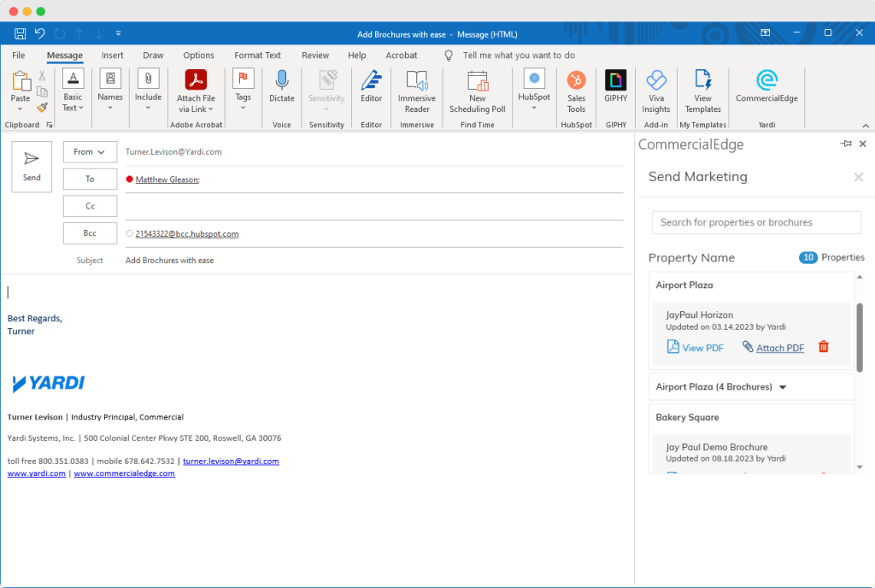Image resolution: width=875 pixels, height=588 pixels.
Task: Click the 21543322@bcc.hubspot.com address
Action: click(187, 234)
